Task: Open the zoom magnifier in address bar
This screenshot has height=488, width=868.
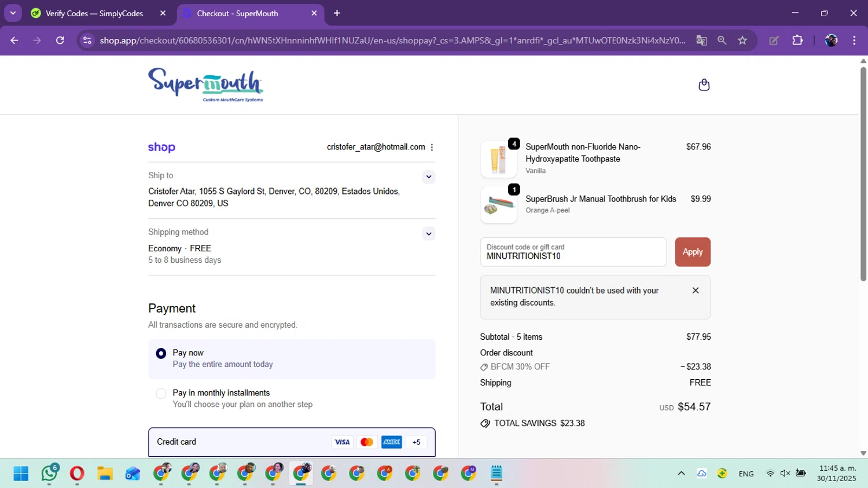Action: 722,40
